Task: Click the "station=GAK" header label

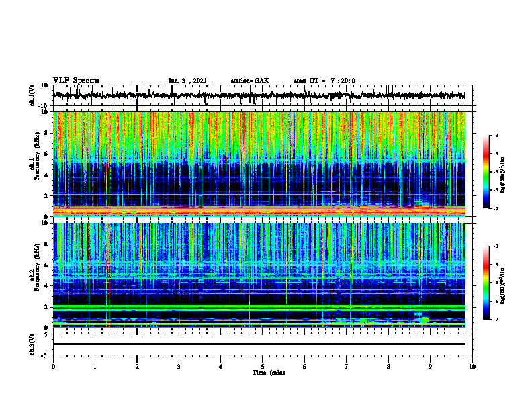Action: coord(250,81)
